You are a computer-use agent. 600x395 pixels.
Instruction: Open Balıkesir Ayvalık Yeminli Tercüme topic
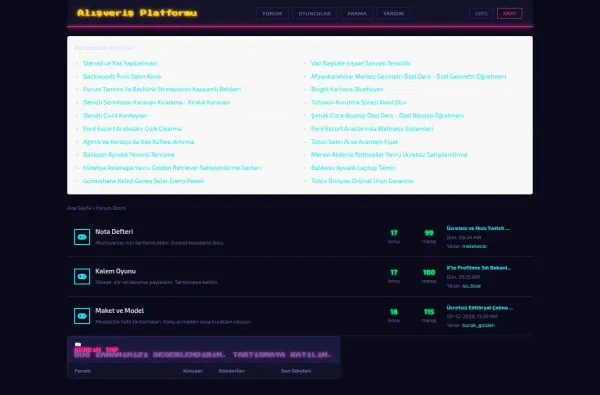coord(129,155)
